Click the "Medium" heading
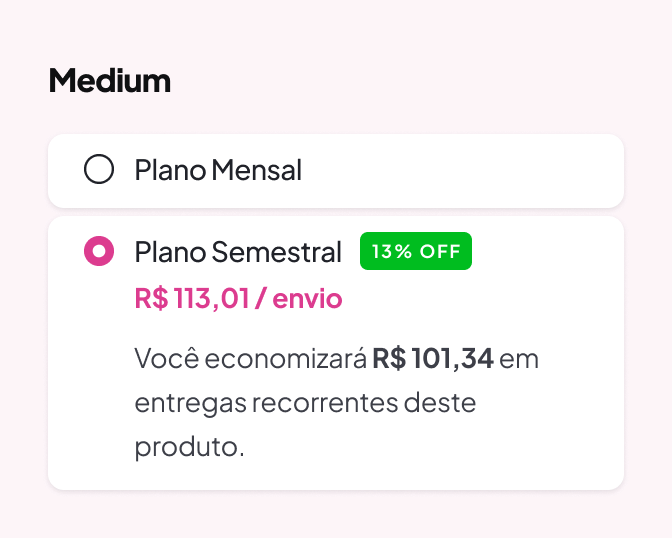This screenshot has width=672, height=538. coord(110,81)
